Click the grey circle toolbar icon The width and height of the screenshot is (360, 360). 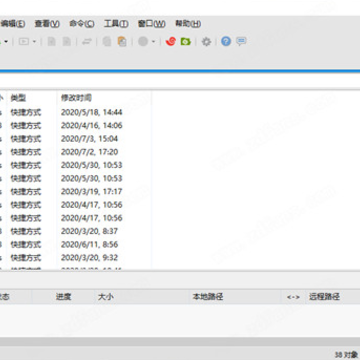pos(143,42)
